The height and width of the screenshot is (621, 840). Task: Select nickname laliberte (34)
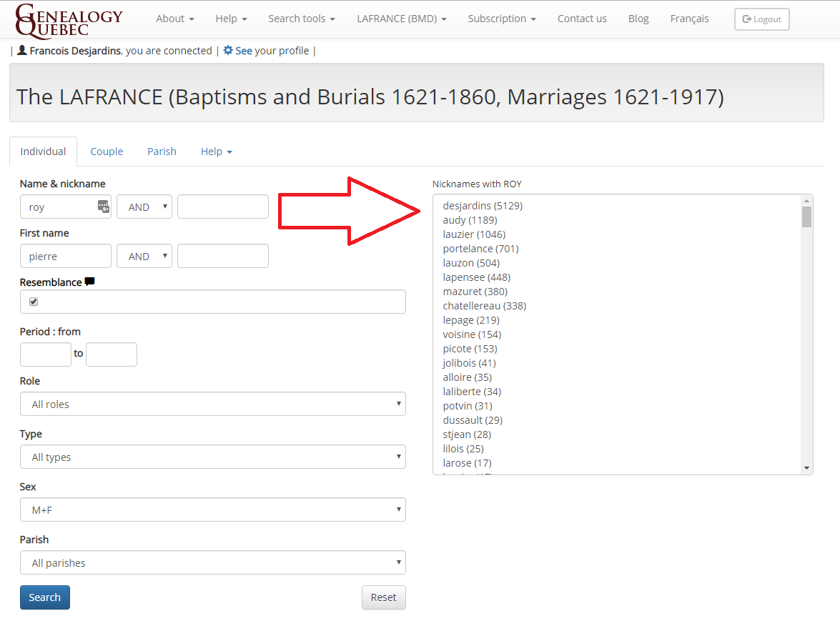click(x=472, y=392)
